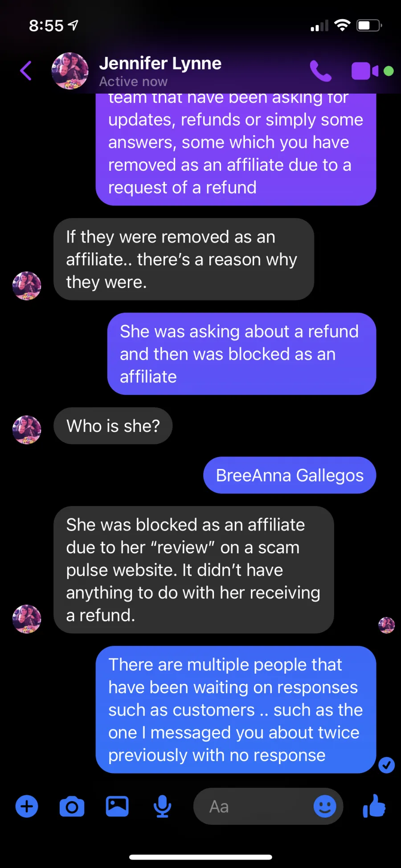Send a thumbs-up like
The image size is (401, 868).
coord(374,806)
